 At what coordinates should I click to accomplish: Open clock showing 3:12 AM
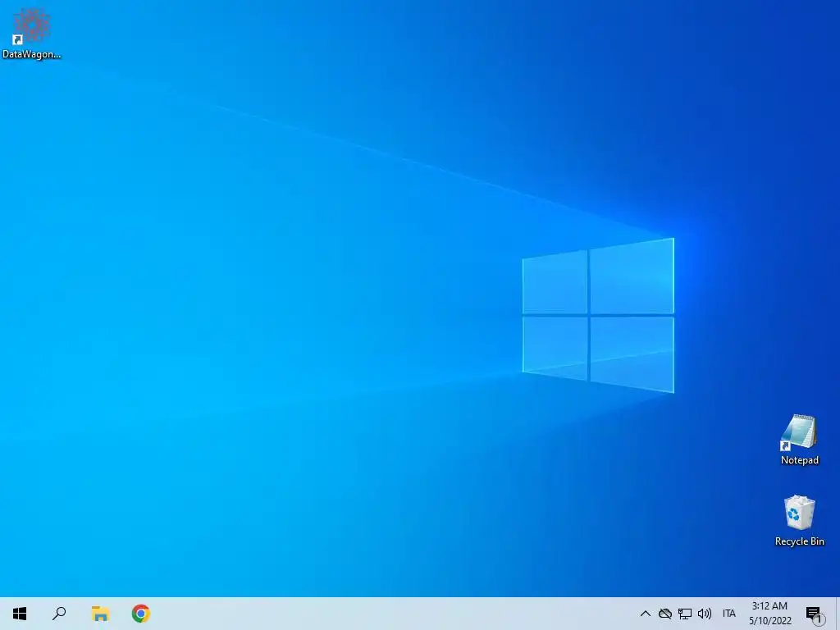(x=769, y=614)
